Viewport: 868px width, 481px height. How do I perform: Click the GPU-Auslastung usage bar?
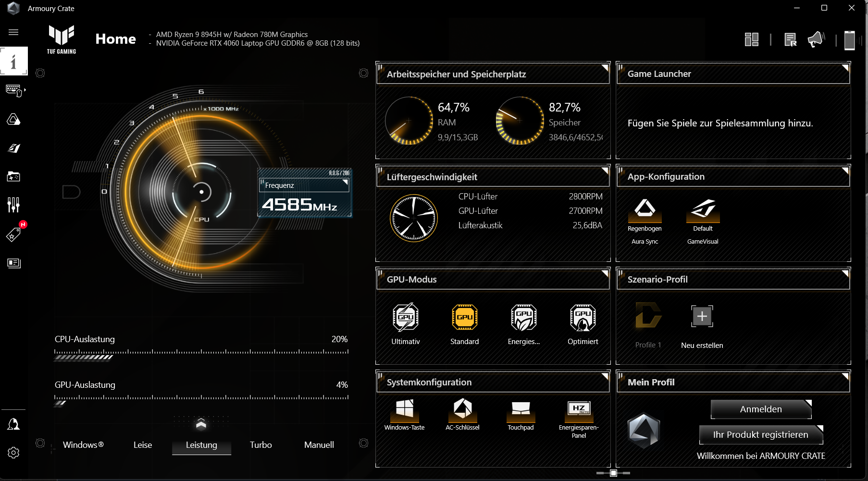click(x=201, y=400)
